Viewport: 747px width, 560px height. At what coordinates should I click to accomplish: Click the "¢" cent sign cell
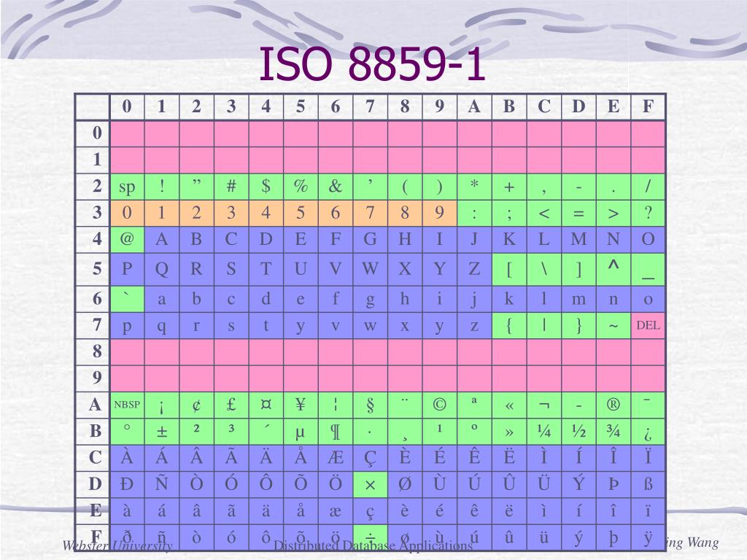(x=196, y=405)
